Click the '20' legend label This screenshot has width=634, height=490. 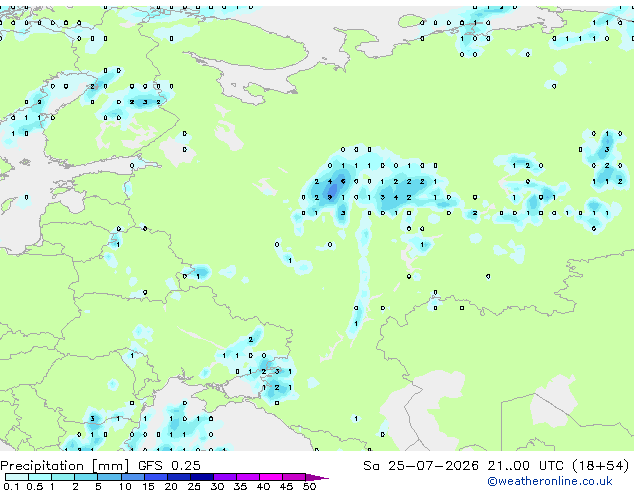(171, 486)
